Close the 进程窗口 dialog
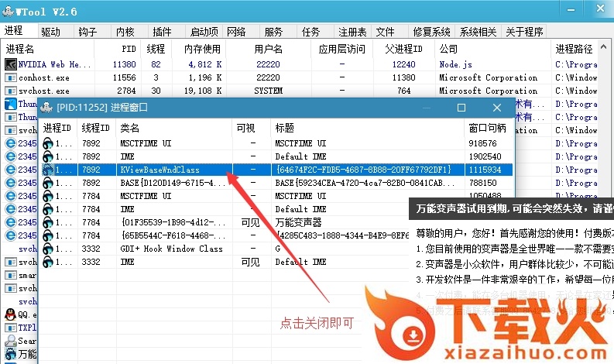The image size is (614, 364). coord(497,108)
